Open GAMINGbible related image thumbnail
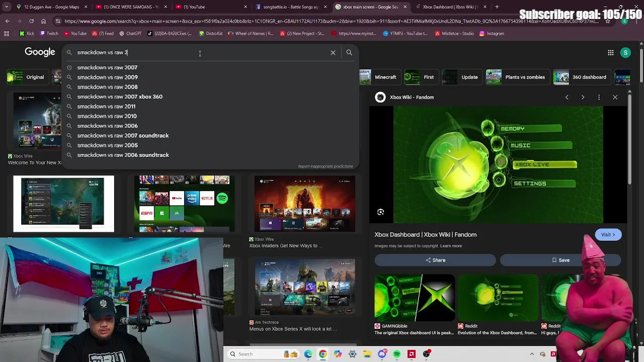Viewport: 644px width, 362px height. pos(415,298)
